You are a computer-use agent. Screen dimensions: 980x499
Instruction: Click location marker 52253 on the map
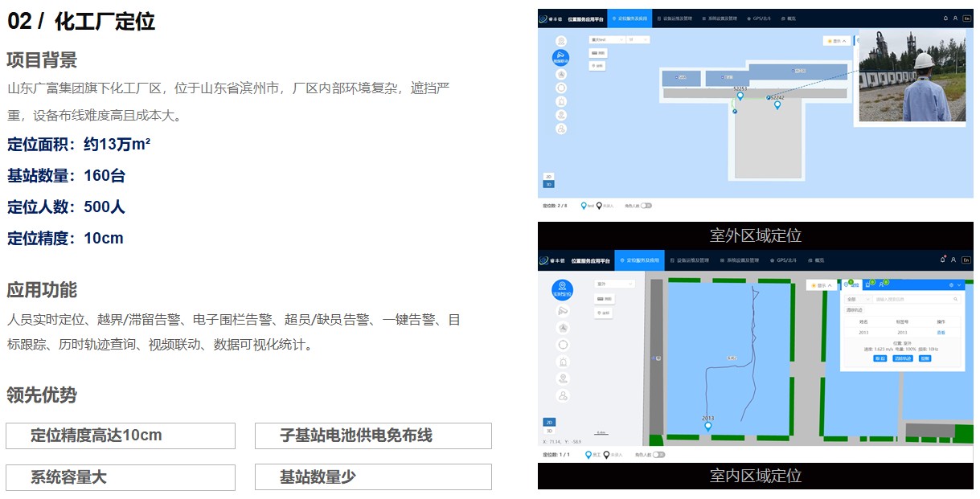[740, 96]
